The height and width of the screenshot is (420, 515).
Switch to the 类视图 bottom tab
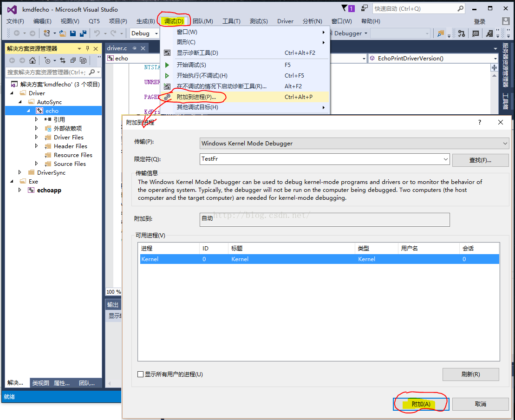tap(40, 383)
